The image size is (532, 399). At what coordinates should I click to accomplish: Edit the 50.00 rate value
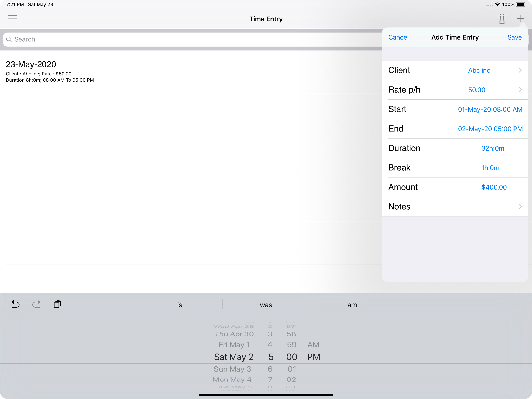(x=477, y=90)
